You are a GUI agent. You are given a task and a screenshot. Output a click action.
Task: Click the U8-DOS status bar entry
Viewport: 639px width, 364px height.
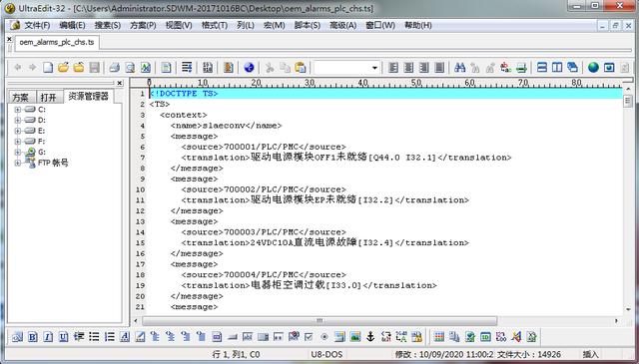pyautogui.click(x=326, y=354)
